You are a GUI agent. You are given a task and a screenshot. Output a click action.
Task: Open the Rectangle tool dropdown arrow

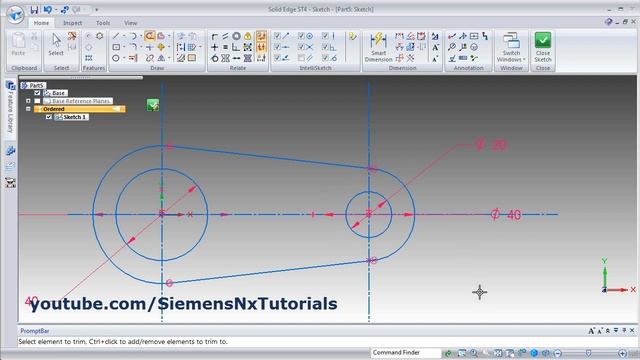(x=124, y=47)
